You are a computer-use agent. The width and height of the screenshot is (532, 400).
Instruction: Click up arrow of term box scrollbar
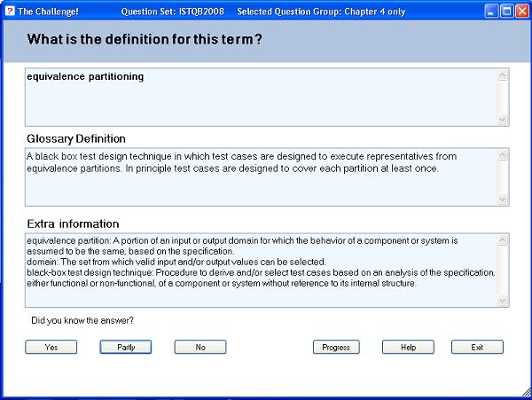tap(503, 75)
